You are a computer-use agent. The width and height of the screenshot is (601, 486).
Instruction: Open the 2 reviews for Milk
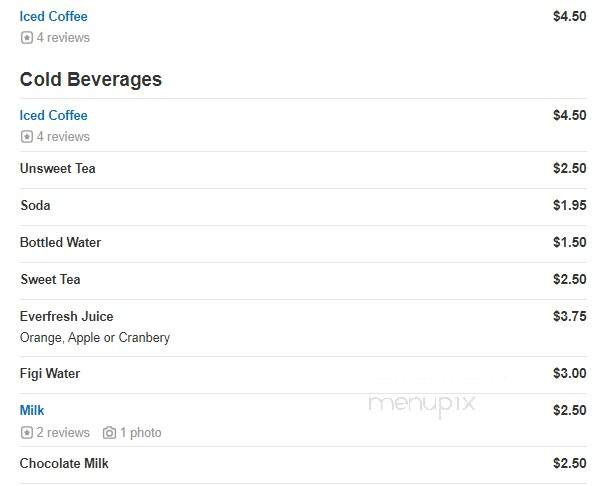point(63,432)
